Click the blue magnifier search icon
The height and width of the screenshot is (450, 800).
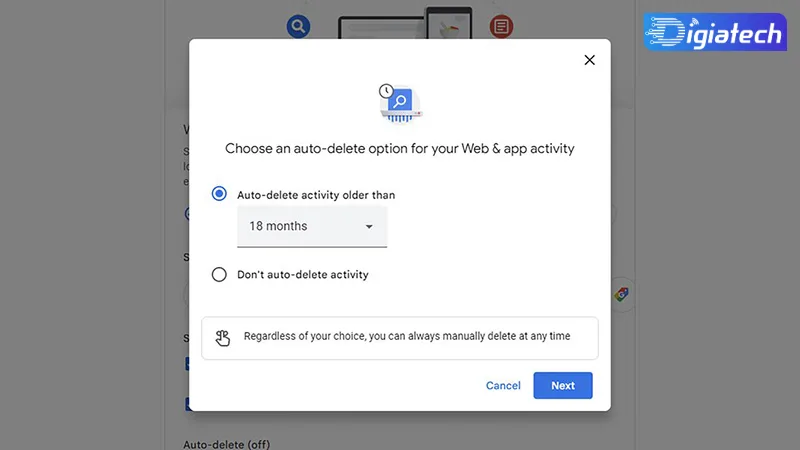(x=298, y=27)
